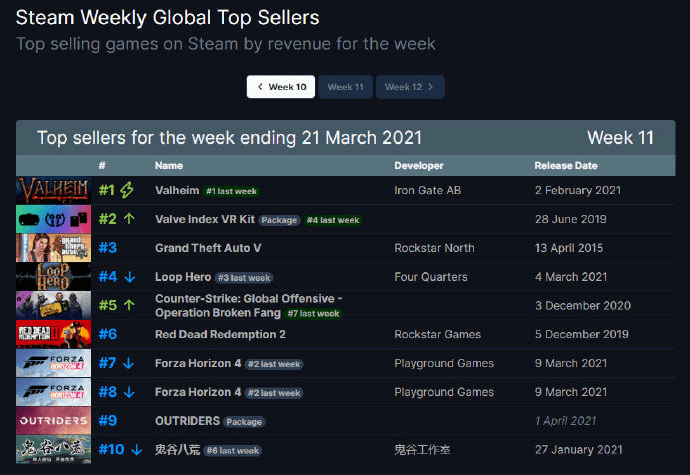690x475 pixels.
Task: Open the OUTRIDERS game thumbnail
Action: (x=53, y=421)
